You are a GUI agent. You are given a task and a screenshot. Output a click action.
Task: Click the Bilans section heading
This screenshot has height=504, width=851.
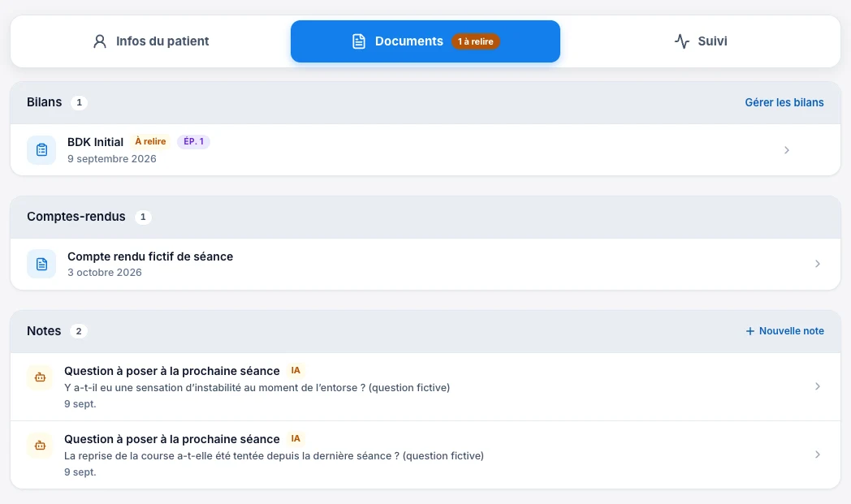tap(45, 102)
